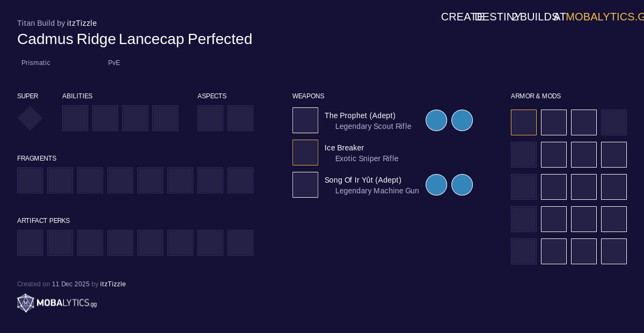Select the Ice Breaker exotic weapon icon

pos(305,153)
